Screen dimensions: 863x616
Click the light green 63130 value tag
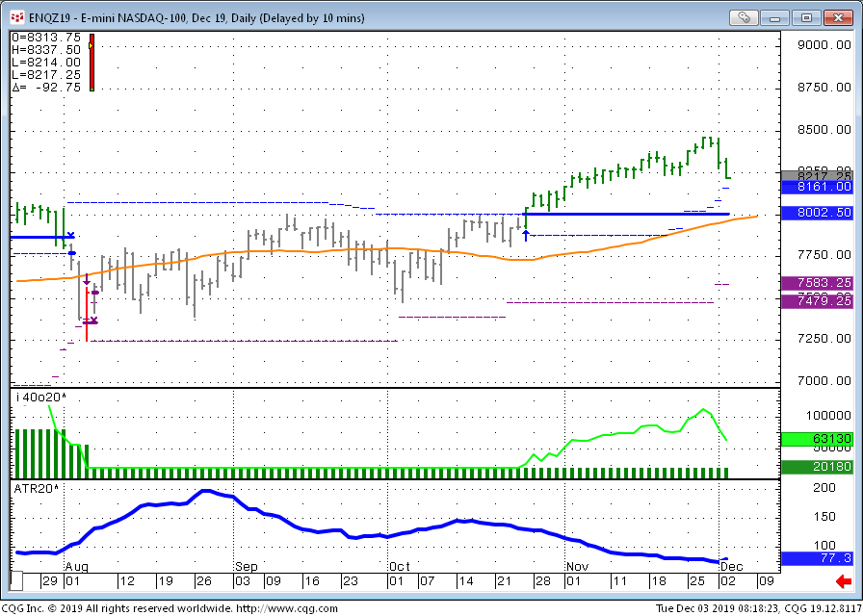pos(817,439)
